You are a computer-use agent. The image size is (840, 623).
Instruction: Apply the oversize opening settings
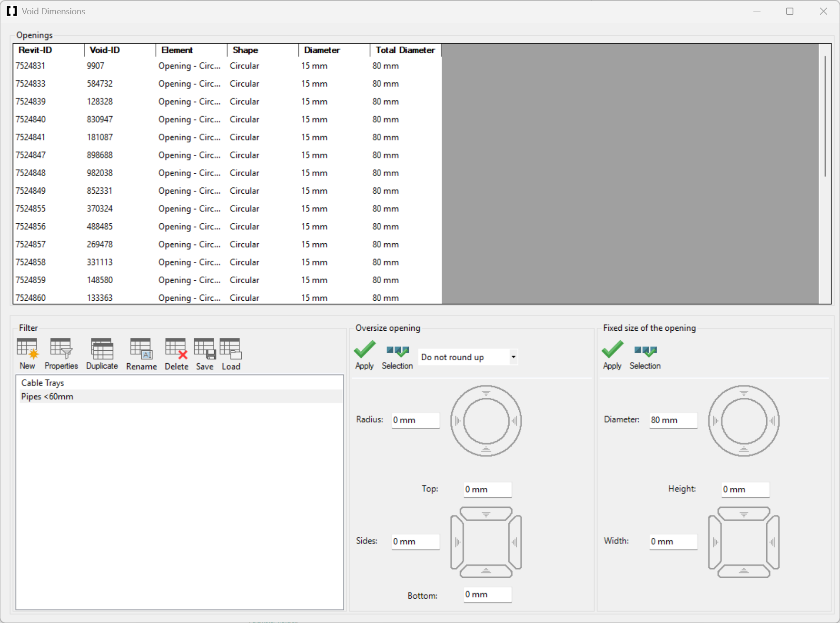click(x=365, y=355)
